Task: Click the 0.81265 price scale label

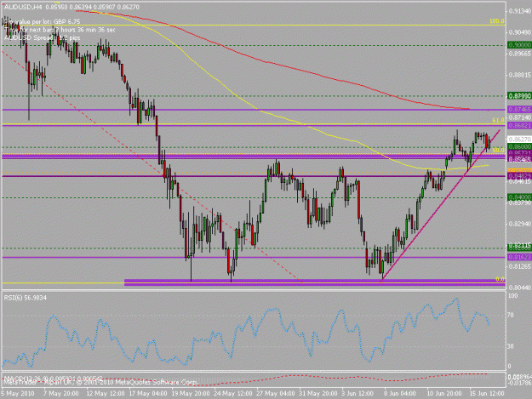Action: [x=519, y=266]
